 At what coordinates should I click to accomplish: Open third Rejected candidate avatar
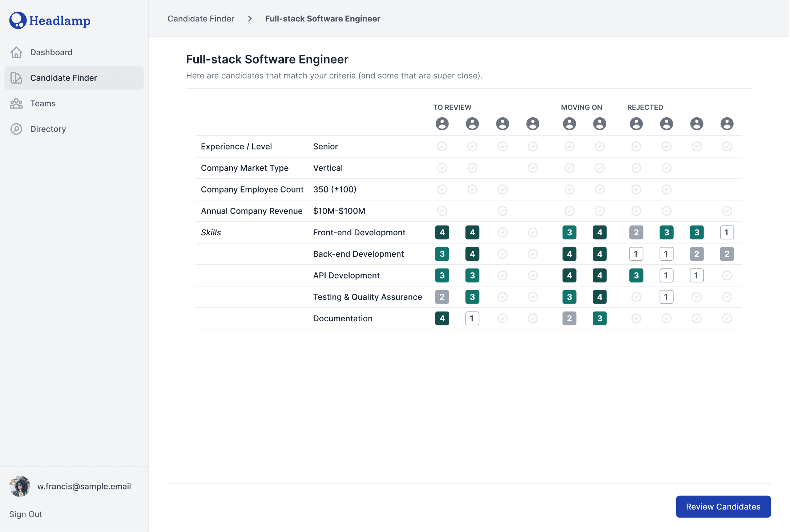coord(696,124)
